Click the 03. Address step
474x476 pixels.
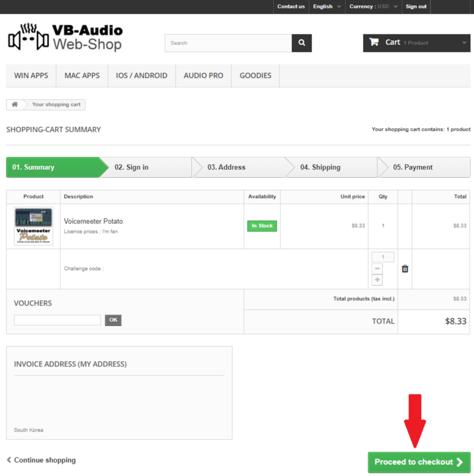239,167
